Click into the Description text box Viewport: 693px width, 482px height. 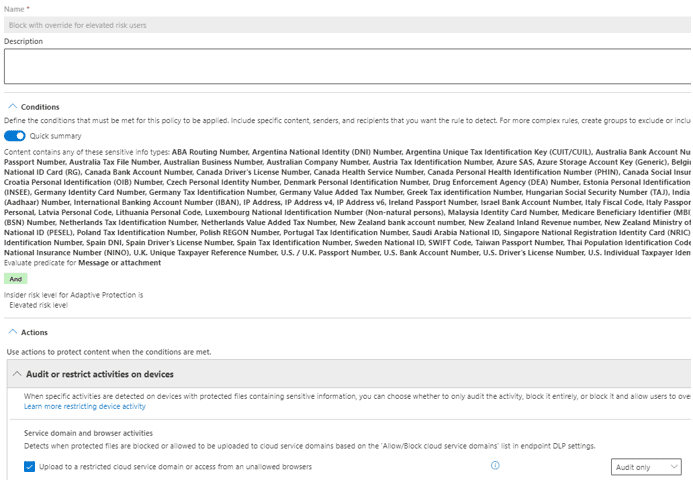(347, 66)
